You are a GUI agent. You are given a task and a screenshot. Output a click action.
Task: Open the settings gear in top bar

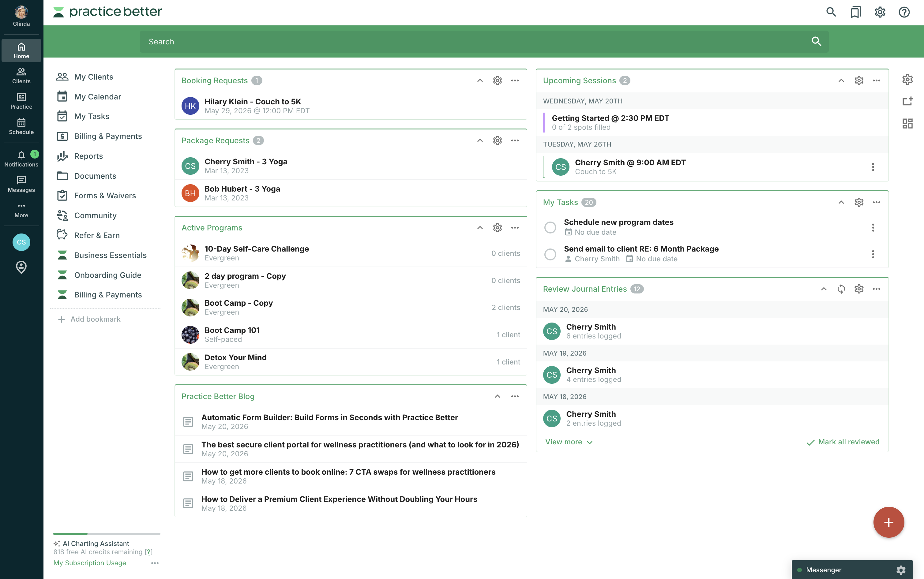pyautogui.click(x=880, y=12)
